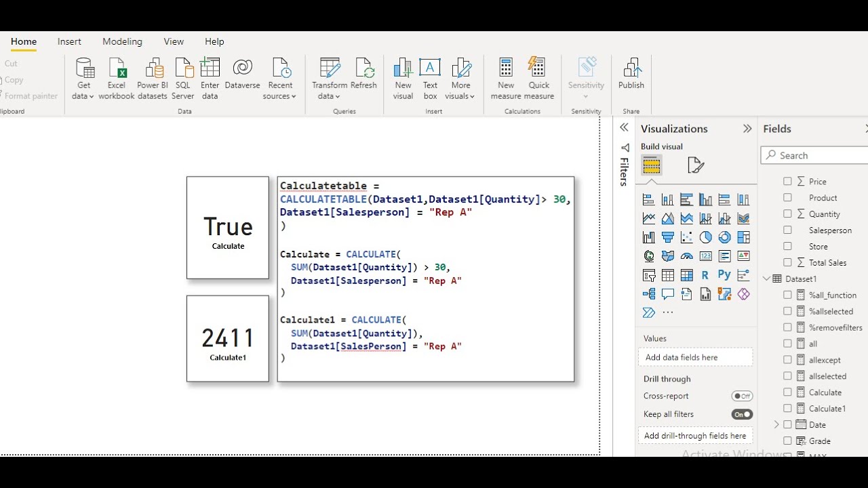Check the Salesperson field
Viewport: 868px width, 488px height.
click(x=787, y=230)
